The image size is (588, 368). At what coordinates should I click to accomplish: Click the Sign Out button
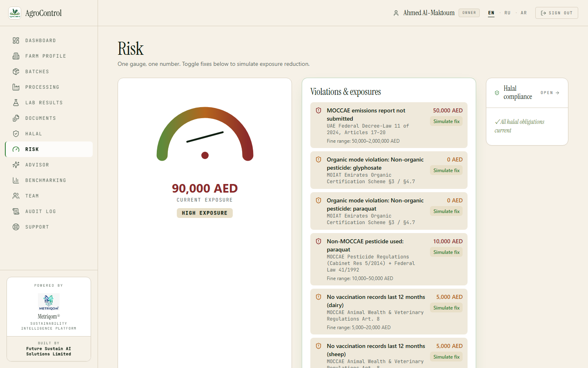tap(557, 13)
